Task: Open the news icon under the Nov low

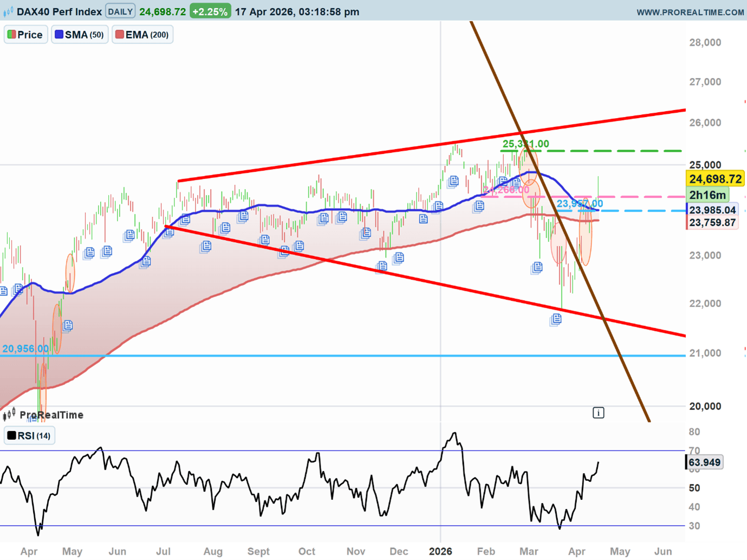Action: coord(382,266)
